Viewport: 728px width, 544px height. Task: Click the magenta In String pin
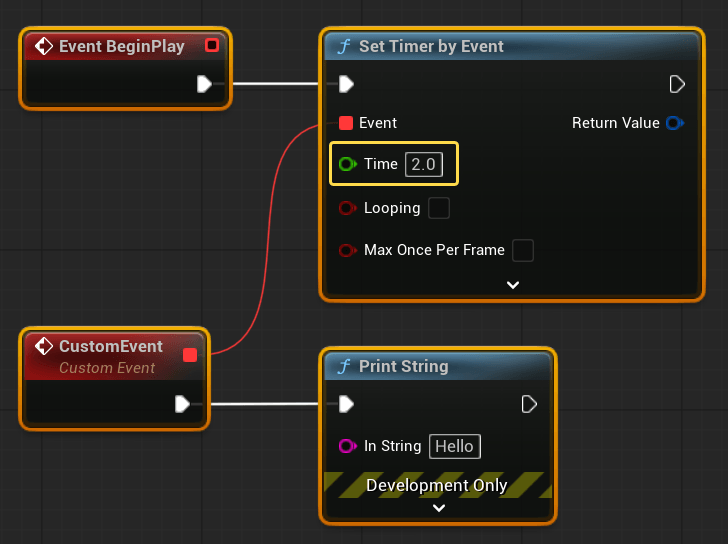click(x=347, y=446)
